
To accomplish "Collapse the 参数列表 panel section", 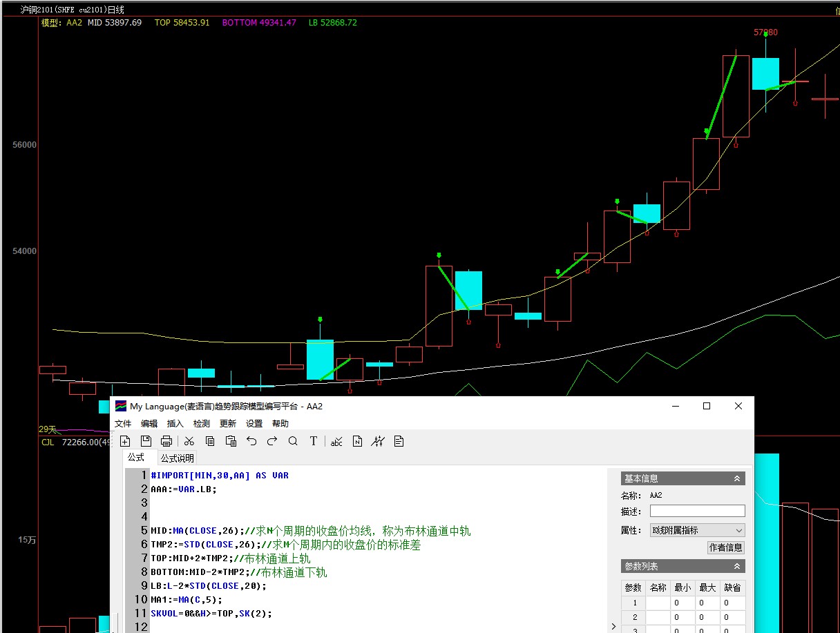I will (736, 566).
